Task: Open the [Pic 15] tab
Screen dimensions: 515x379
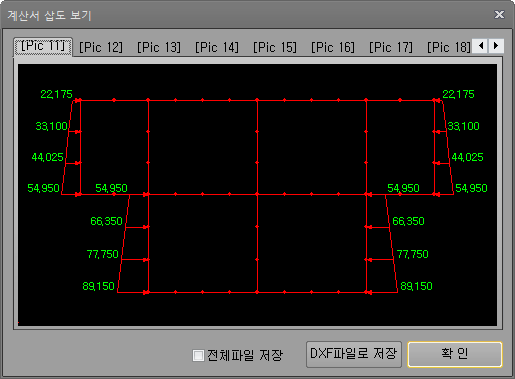Action: [x=275, y=47]
